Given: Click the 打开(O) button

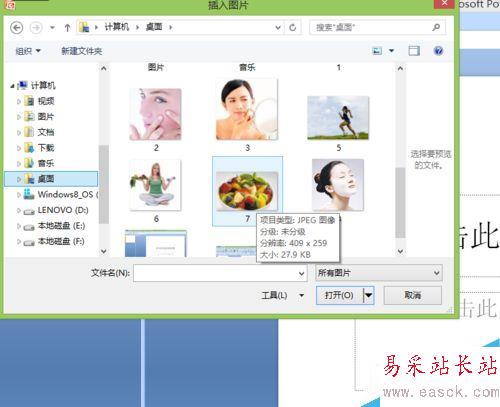Looking at the screenshot, I should (339, 295).
